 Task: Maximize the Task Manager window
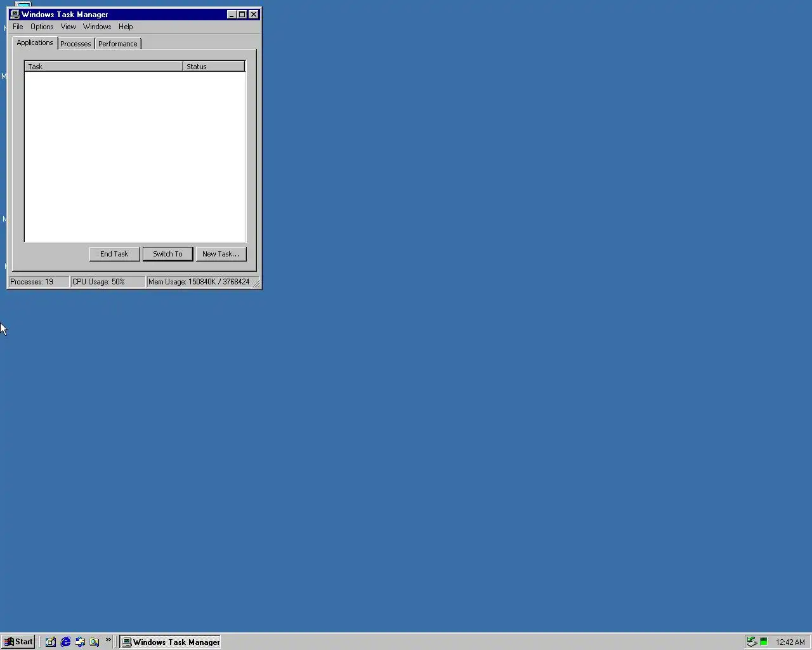point(242,14)
